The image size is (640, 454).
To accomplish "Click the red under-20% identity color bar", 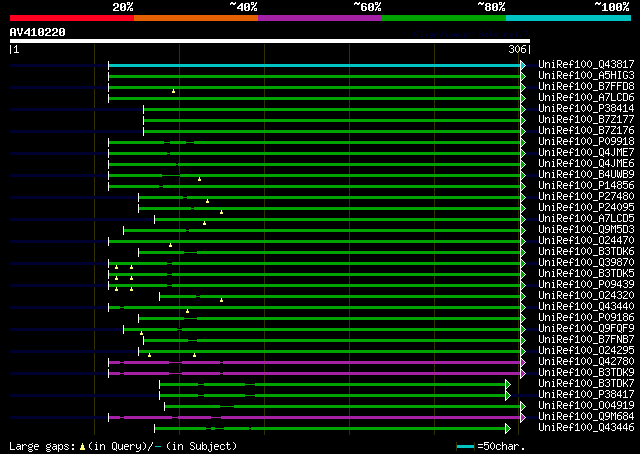I will tap(72, 18).
